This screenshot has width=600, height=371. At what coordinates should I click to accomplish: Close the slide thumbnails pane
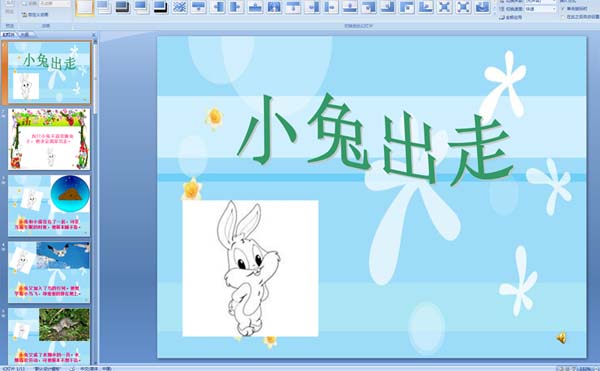pos(94,35)
